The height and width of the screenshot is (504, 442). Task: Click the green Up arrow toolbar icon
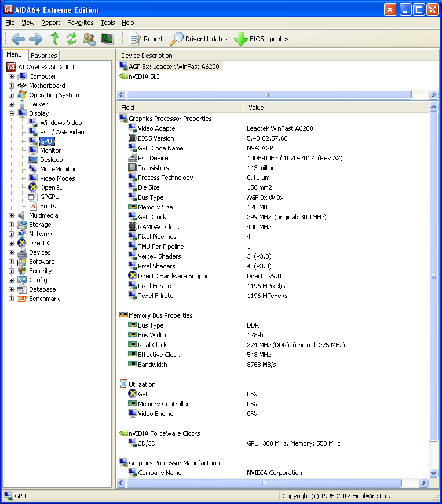click(x=54, y=39)
